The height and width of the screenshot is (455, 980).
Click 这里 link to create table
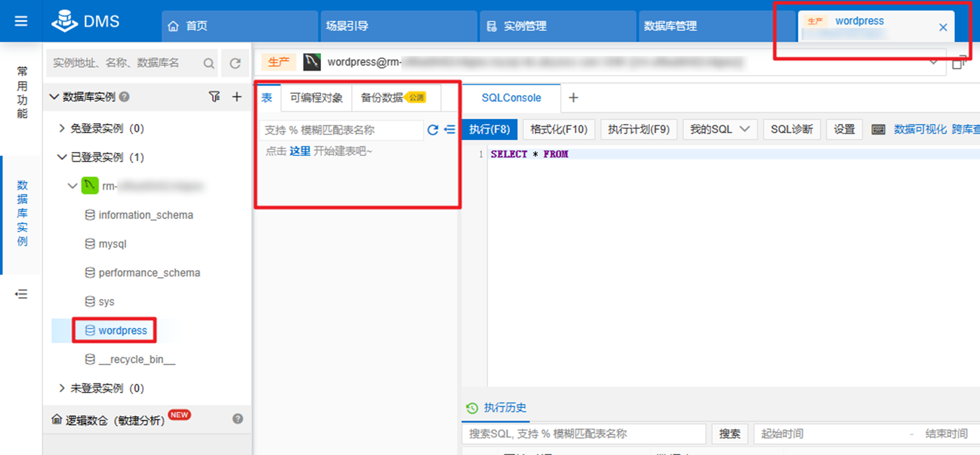pyautogui.click(x=300, y=151)
